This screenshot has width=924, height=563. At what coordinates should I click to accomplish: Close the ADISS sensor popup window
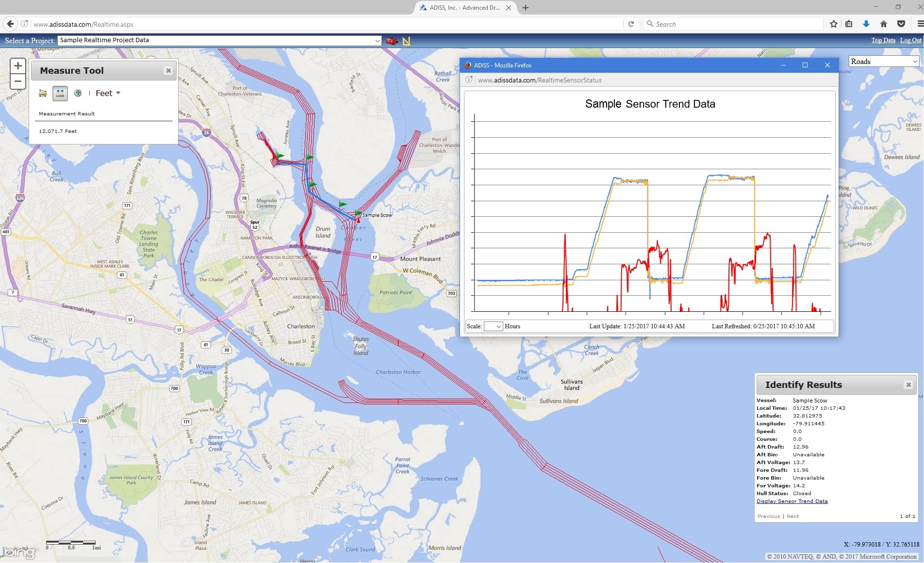click(x=827, y=65)
